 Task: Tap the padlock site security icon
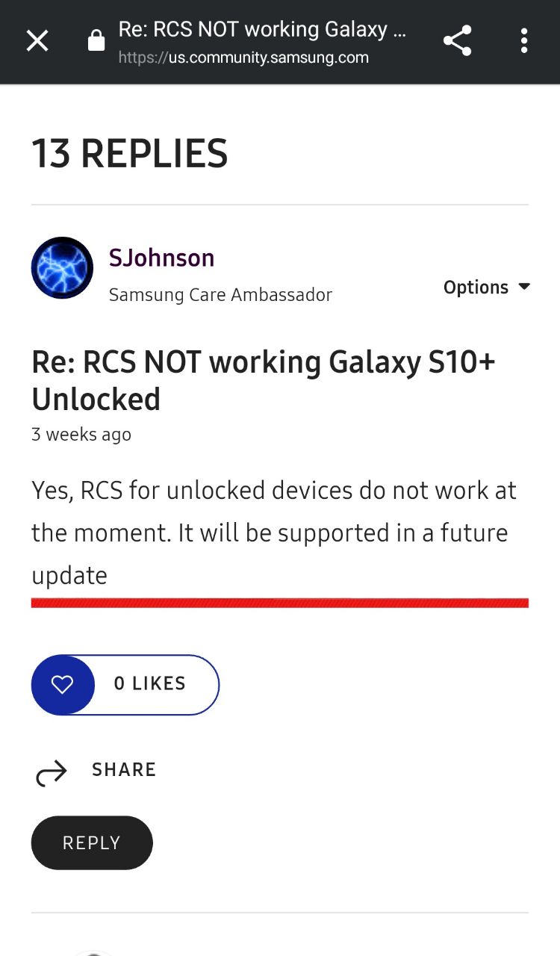click(96, 41)
